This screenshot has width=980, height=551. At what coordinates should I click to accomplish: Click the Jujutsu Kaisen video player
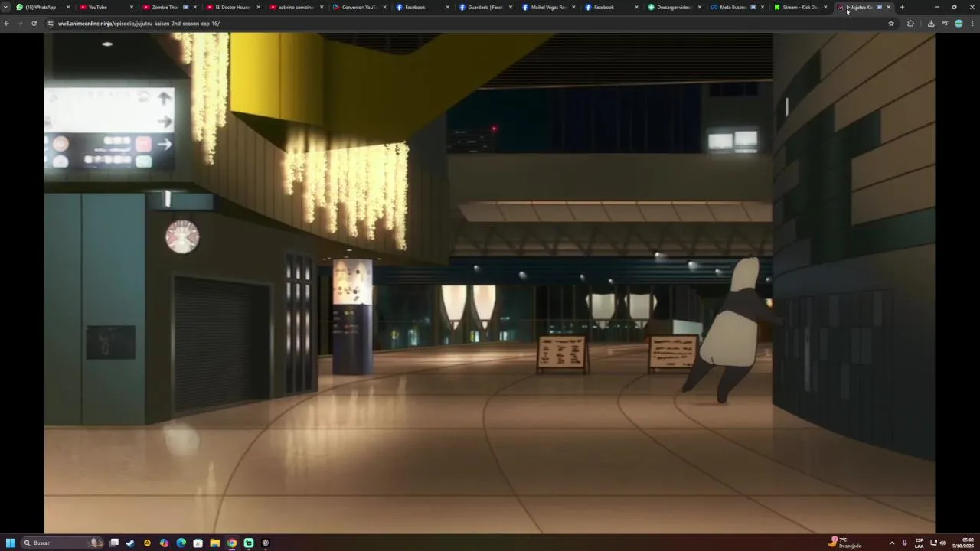click(x=489, y=283)
